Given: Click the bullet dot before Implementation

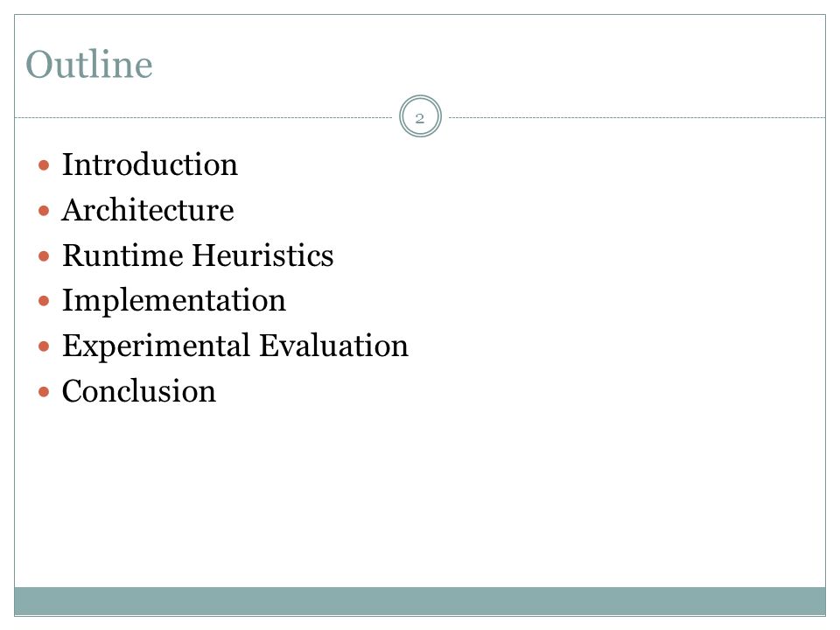Looking at the screenshot, I should pyautogui.click(x=44, y=301).
